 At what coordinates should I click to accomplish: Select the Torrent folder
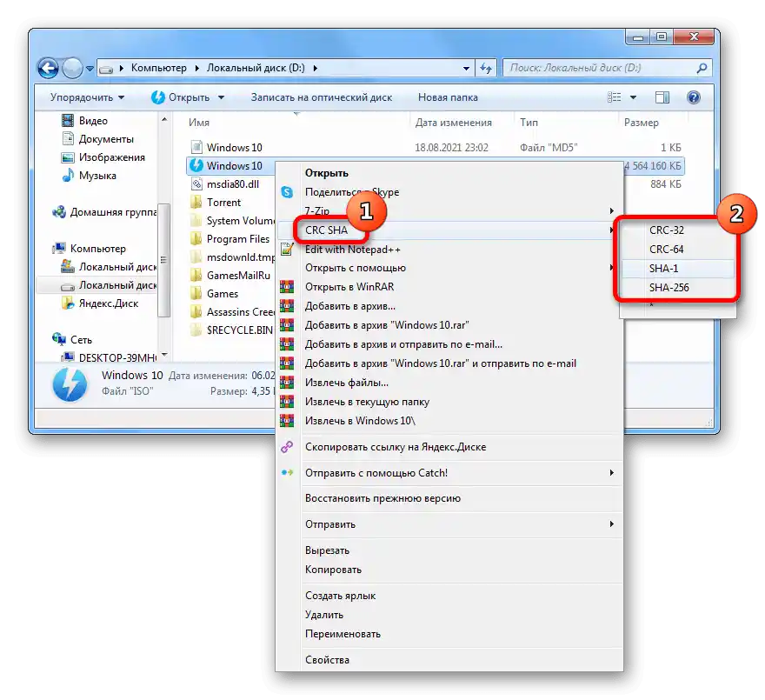click(216, 202)
